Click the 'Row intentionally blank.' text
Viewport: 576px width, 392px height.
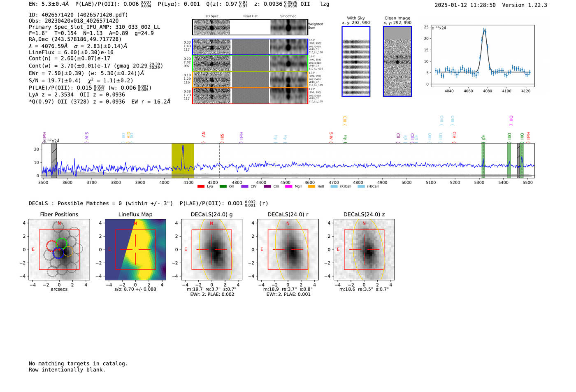click(x=67, y=370)
